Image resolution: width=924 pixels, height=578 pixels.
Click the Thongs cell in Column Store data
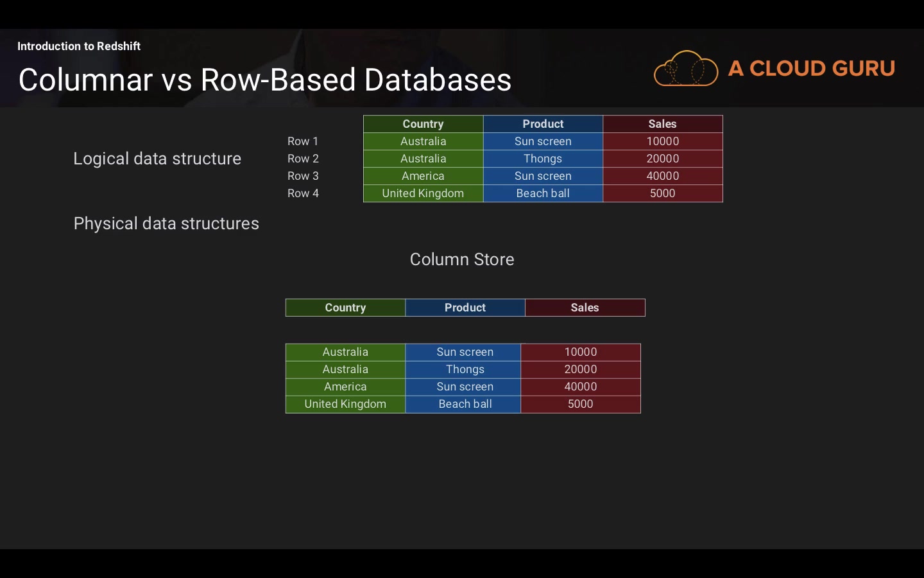coord(463,369)
